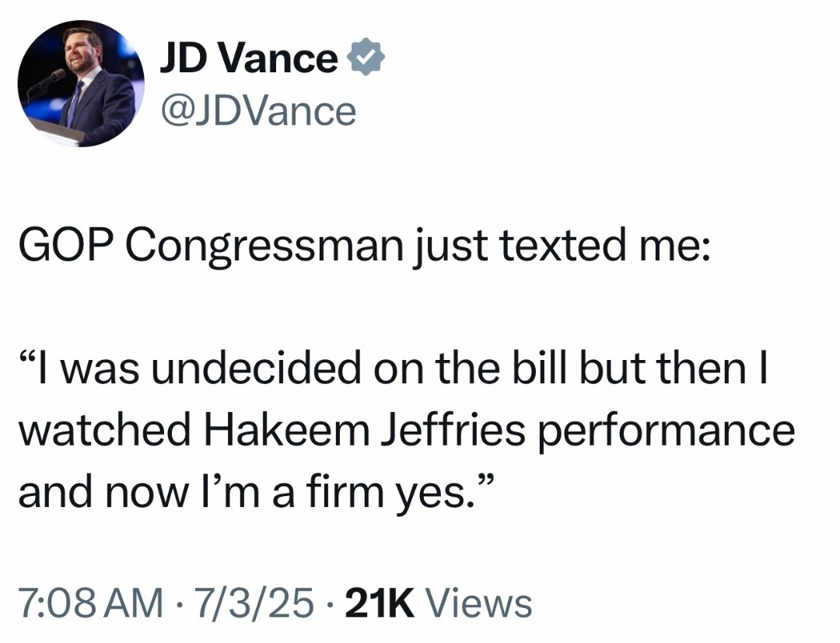840x643 pixels.
Task: Select the text 'texted me:'
Action: (x=605, y=246)
